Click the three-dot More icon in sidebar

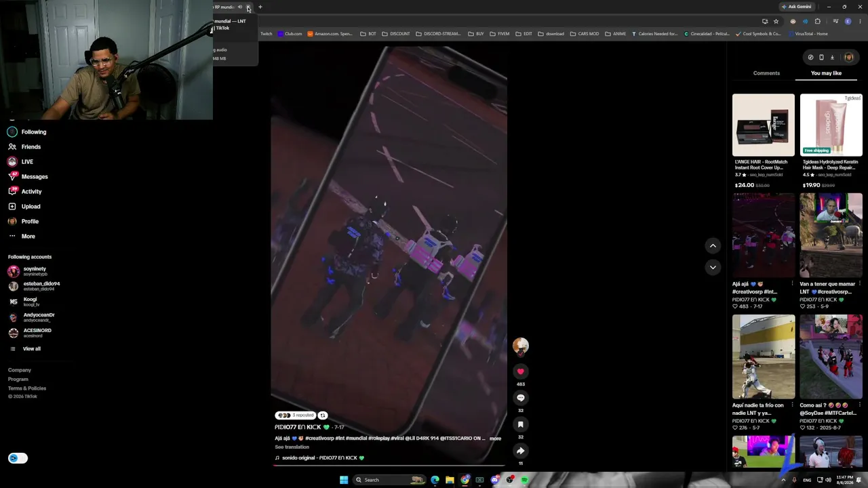click(12, 236)
